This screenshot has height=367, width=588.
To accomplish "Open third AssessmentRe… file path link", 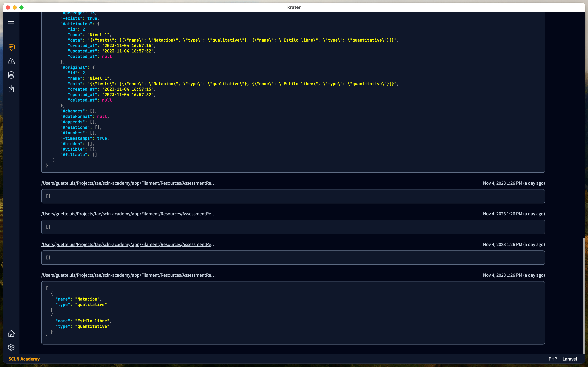I will (x=128, y=244).
